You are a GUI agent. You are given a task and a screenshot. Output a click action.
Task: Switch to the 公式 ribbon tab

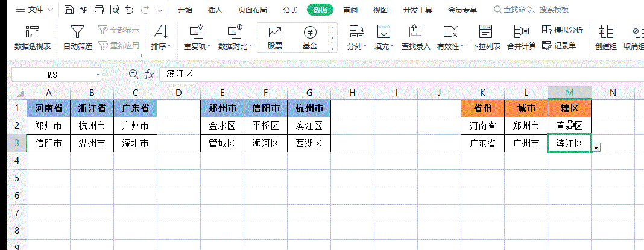point(289,10)
